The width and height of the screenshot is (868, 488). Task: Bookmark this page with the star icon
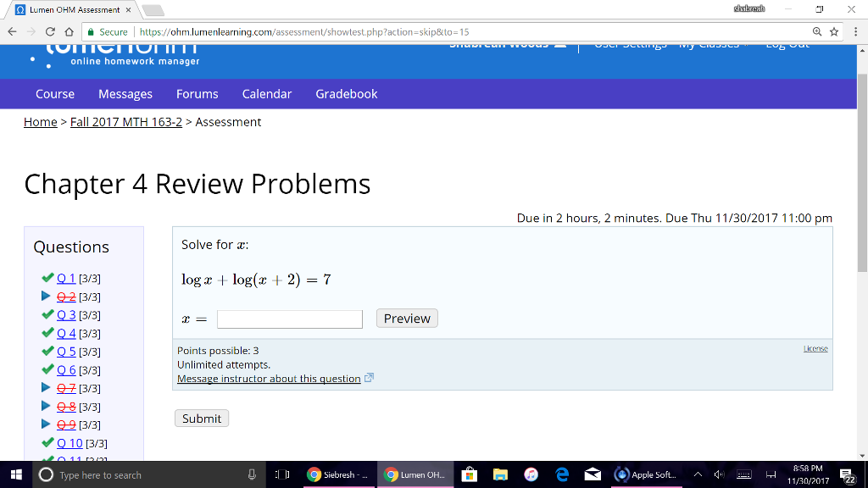(x=834, y=31)
